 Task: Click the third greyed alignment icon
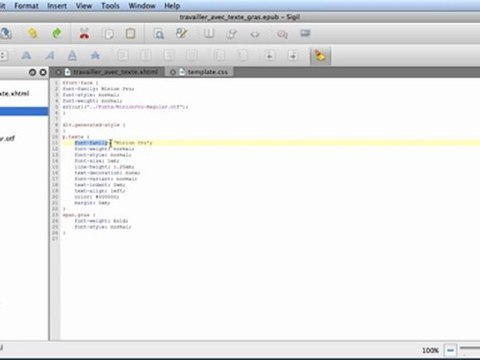169,55
